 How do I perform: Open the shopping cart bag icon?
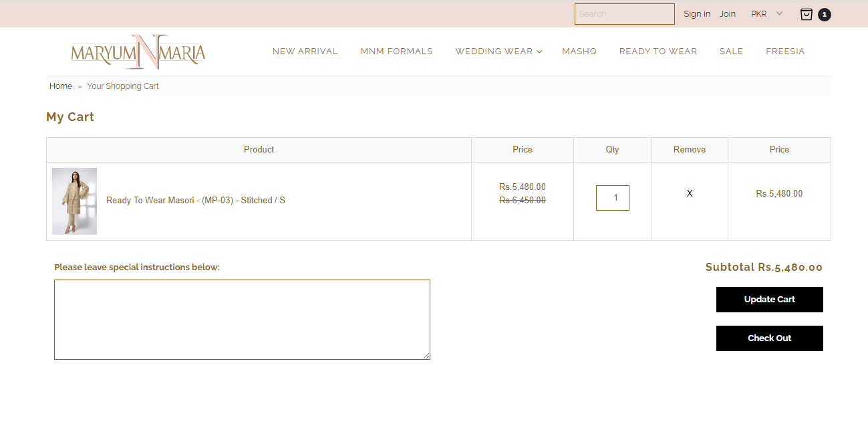coord(807,14)
